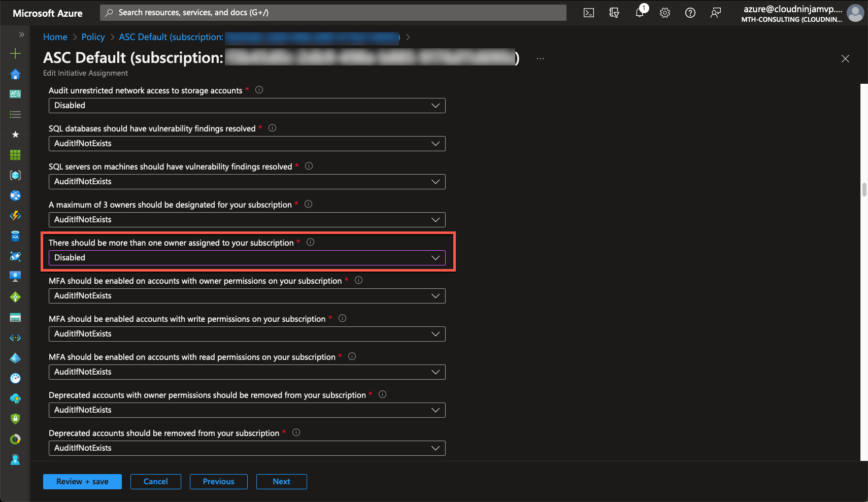This screenshot has height=502, width=868.
Task: Show info for MFA write permissions
Action: 342,318
